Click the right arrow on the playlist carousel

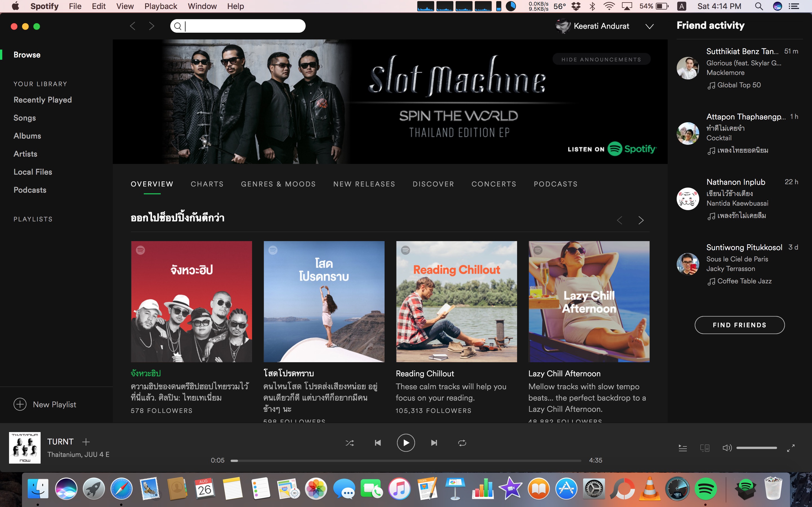641,220
